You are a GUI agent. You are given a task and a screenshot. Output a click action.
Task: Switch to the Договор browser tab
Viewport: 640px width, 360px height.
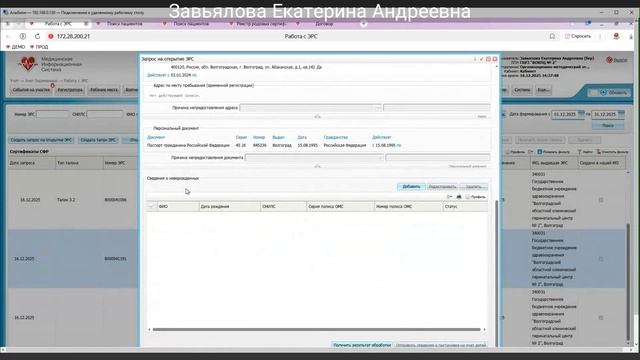[324, 24]
